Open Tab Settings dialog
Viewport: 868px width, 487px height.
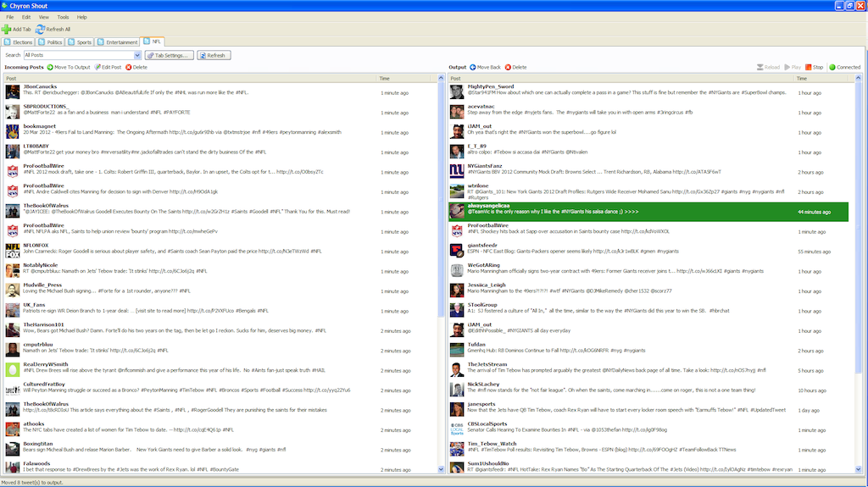point(170,55)
